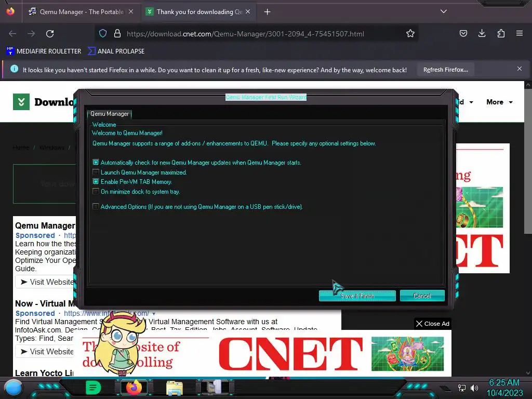Click the Firefox logo at top-left
This screenshot has width=532, height=399.
[10, 11]
